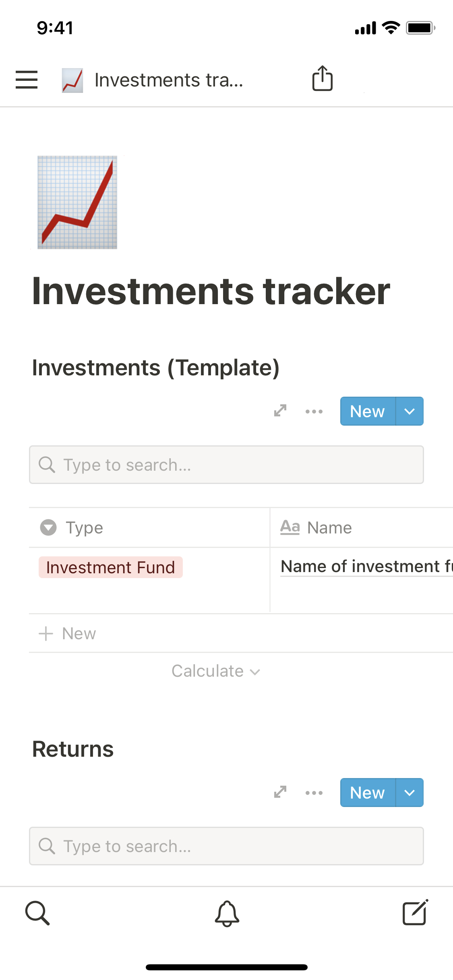The height and width of the screenshot is (980, 453).
Task: Expand the dropdown arrow beside Returns New button
Action: click(x=410, y=793)
